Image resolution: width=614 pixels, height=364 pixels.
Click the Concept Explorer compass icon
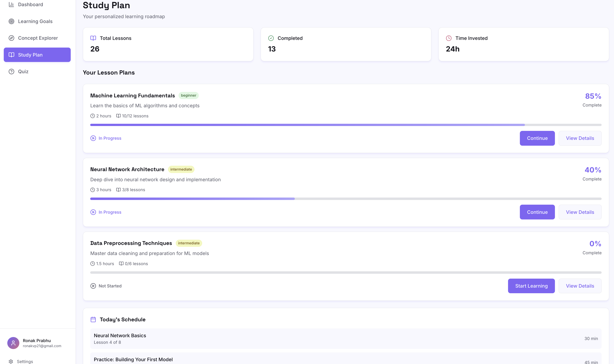coord(11,38)
